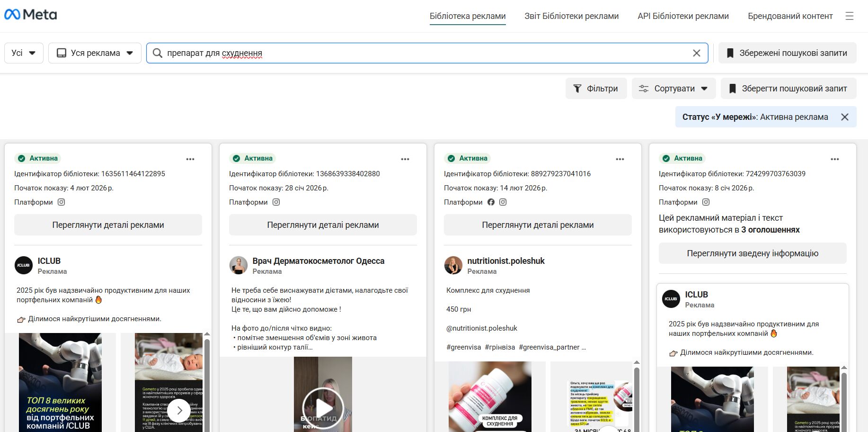Image resolution: width=868 pixels, height=432 pixels.
Task: Open nutritionist.poleshuk page link
Action: [x=506, y=261]
